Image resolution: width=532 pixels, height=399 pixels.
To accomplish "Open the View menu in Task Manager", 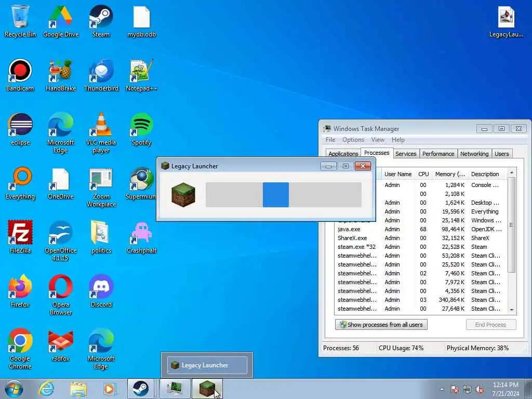I will (x=378, y=140).
